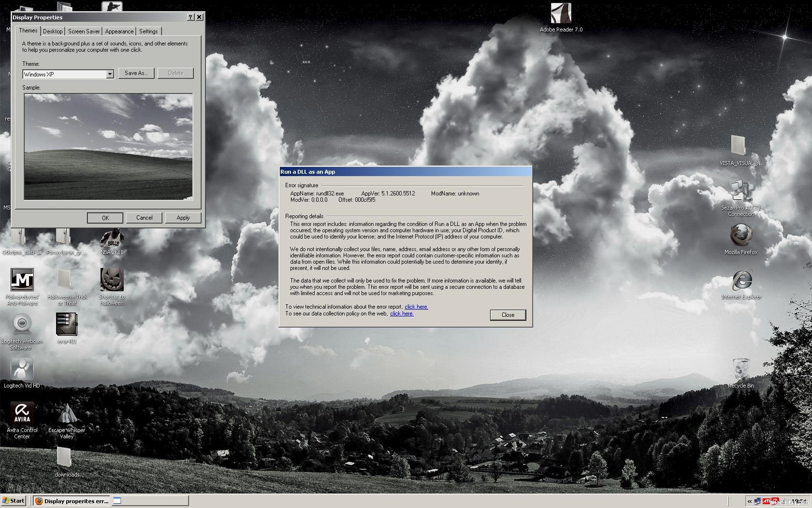The image size is (812, 508).
Task: Open the VISTA_VISUAL folder icon
Action: (x=740, y=150)
